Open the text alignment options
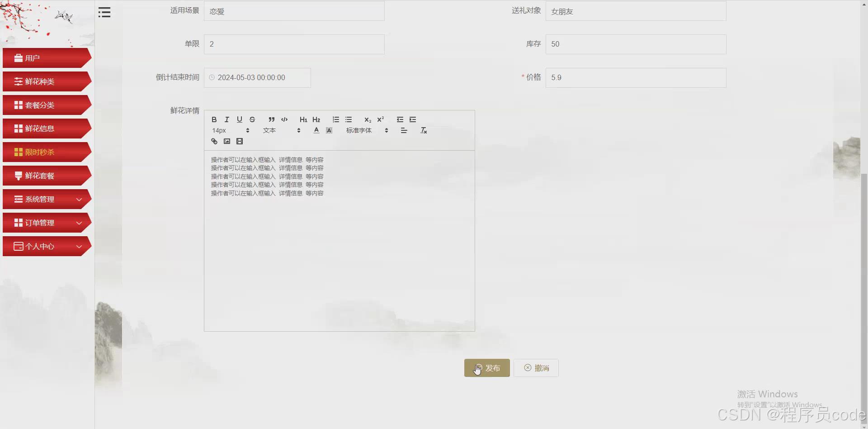 coord(404,130)
